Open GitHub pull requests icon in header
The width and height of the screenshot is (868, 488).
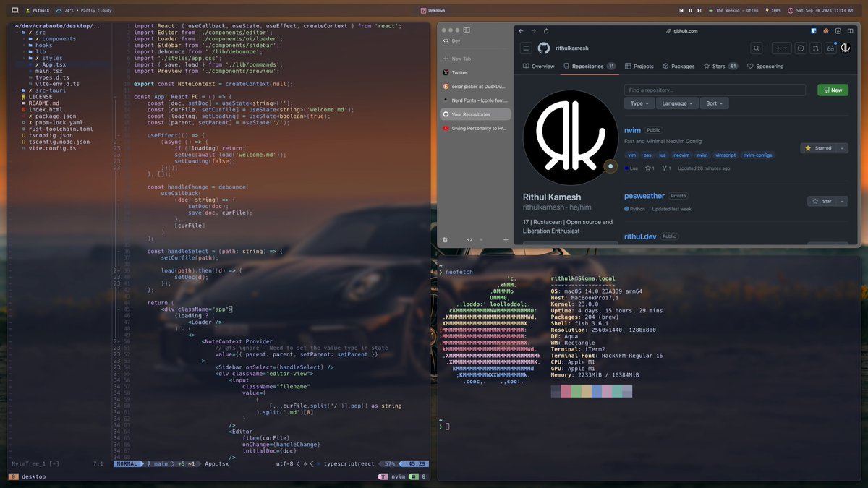pyautogui.click(x=816, y=48)
